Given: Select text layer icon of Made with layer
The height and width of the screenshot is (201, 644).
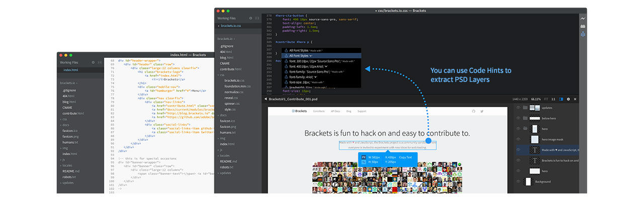Looking at the screenshot, I should (x=534, y=150).
